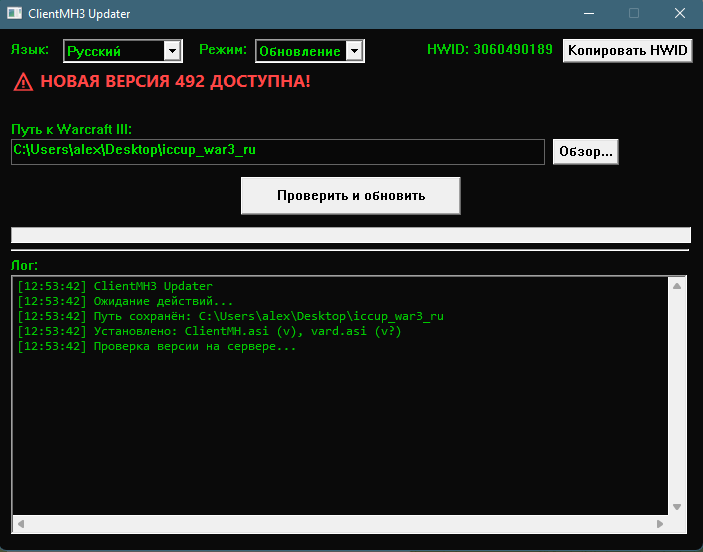This screenshot has width=703, height=552.
Task: Click the HWID: 3060490189 text
Action: (x=490, y=49)
